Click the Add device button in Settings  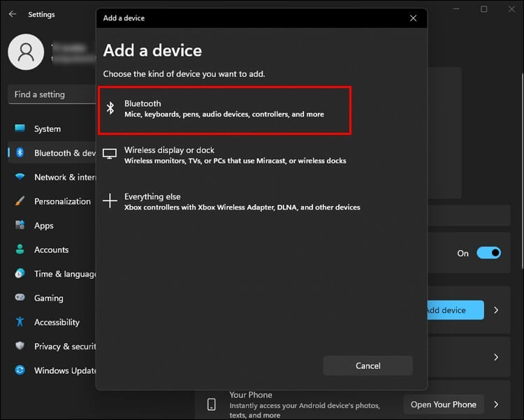pyautogui.click(x=455, y=310)
